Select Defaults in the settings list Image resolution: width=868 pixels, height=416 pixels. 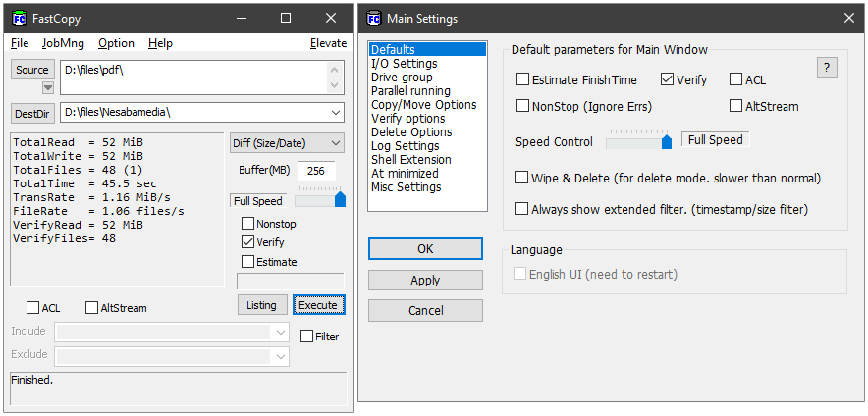pos(427,50)
